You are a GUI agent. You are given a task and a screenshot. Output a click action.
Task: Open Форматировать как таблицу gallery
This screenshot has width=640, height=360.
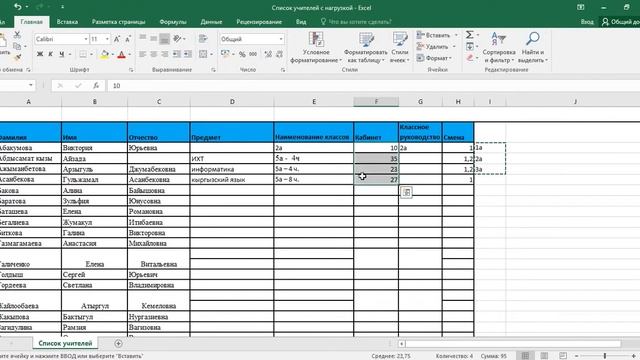tap(365, 47)
